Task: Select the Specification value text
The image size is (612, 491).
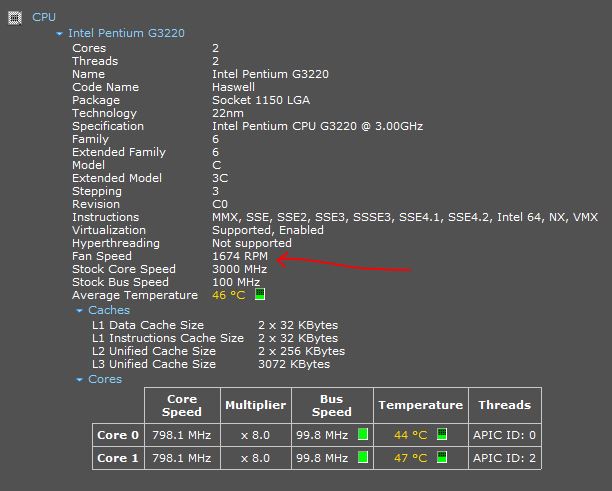Action: pos(317,126)
